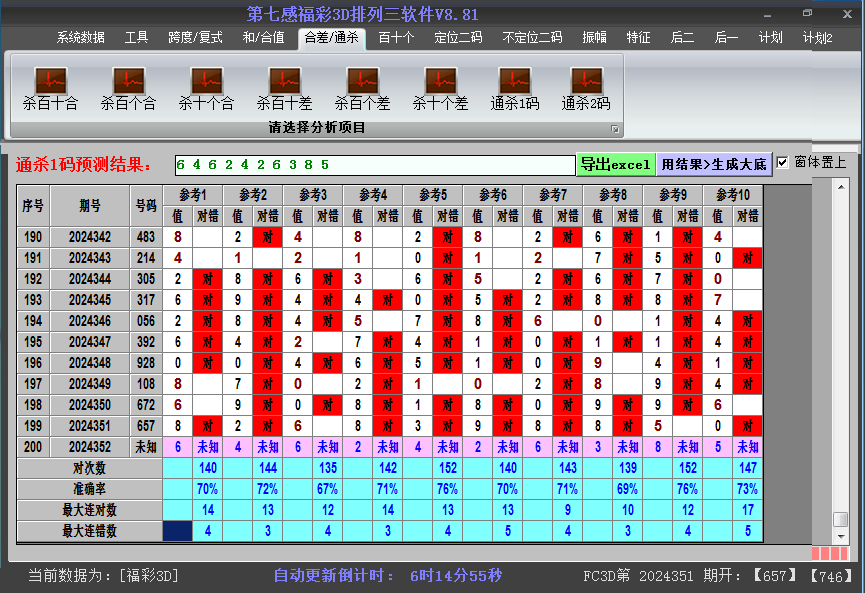Click the 【657】 draw result in status bar
This screenshot has width=865, height=593.
click(x=775, y=576)
